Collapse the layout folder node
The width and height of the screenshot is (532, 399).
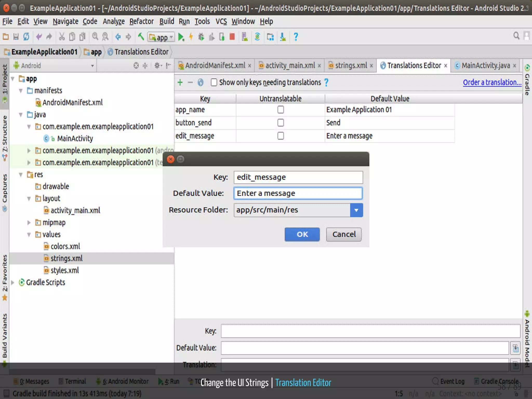tap(29, 199)
